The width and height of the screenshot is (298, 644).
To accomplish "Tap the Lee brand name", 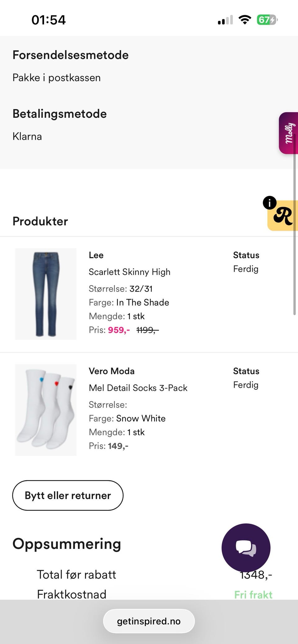I will pyautogui.click(x=96, y=255).
